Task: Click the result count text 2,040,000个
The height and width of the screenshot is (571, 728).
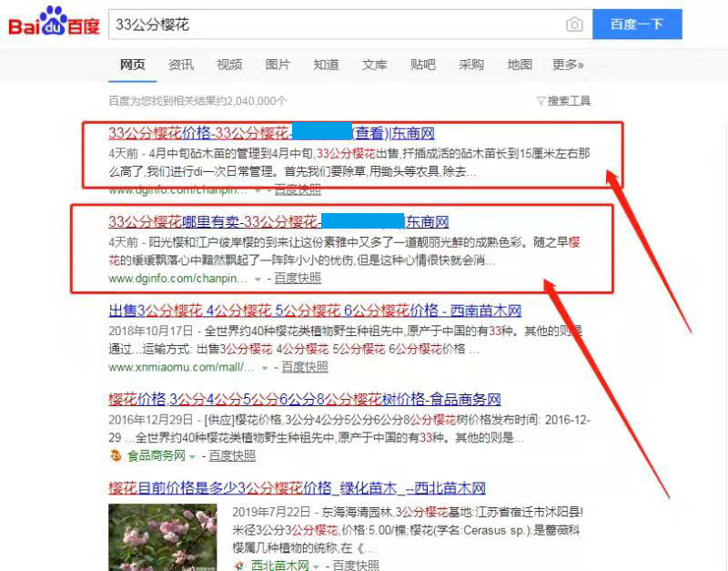Action: coord(197,101)
